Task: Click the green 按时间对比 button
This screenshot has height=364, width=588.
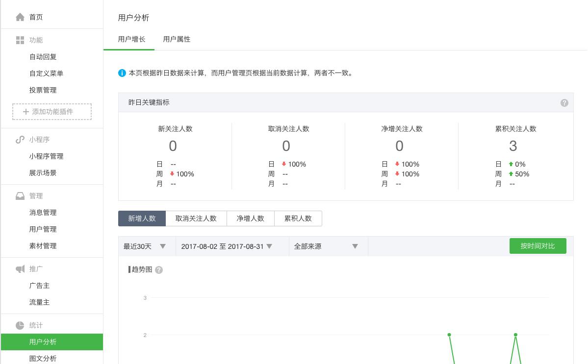Action: pyautogui.click(x=537, y=246)
